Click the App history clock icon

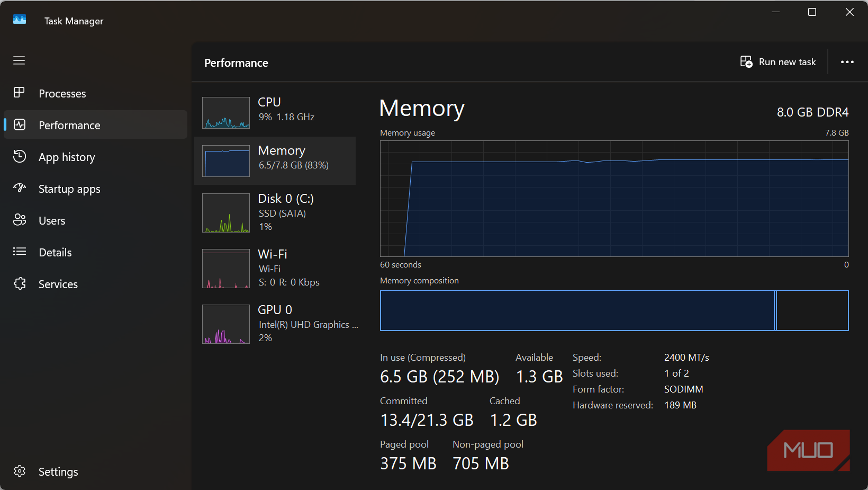[20, 156]
